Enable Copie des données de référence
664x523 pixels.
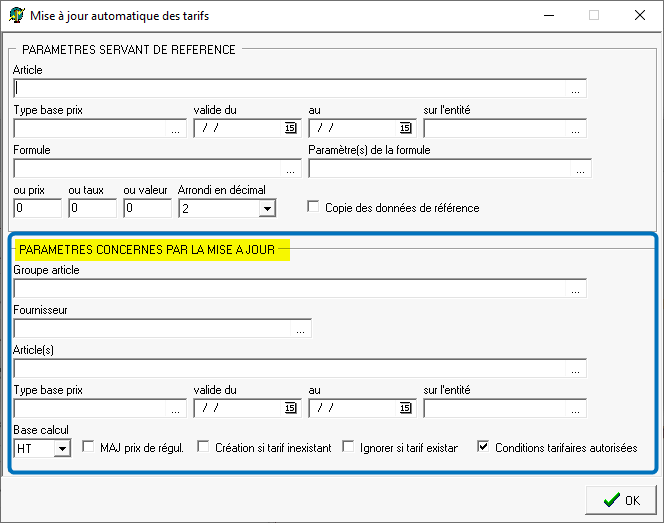[314, 207]
